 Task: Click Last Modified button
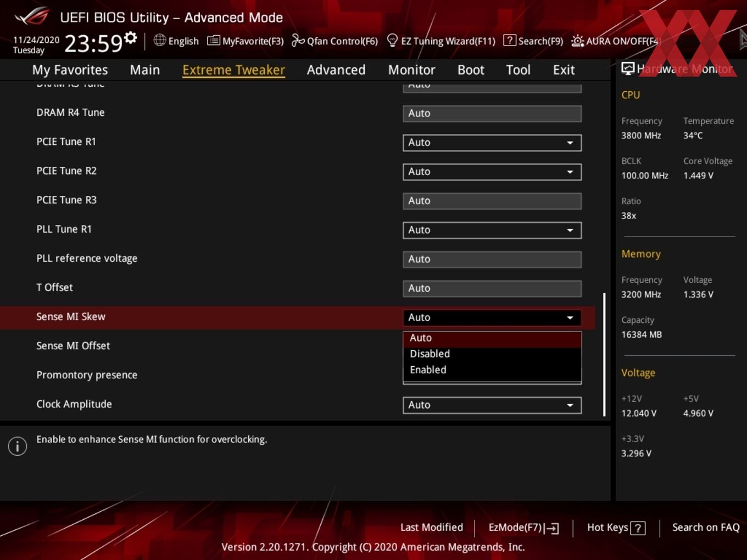click(432, 528)
